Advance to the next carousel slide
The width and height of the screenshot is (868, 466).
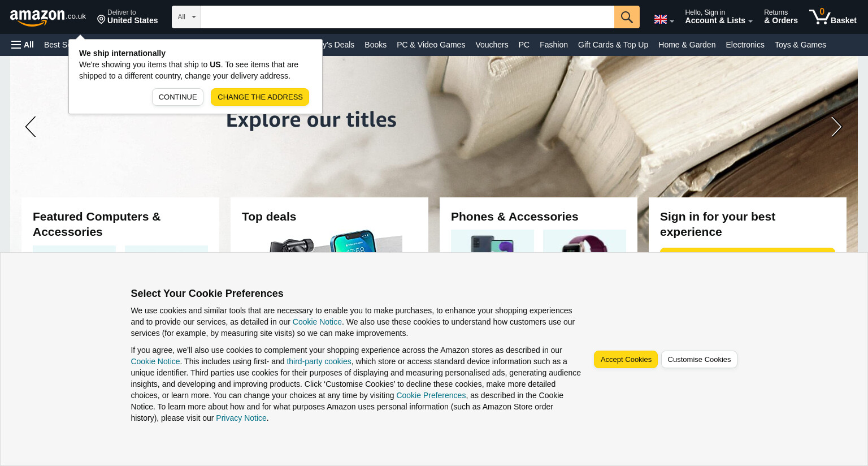tap(836, 127)
